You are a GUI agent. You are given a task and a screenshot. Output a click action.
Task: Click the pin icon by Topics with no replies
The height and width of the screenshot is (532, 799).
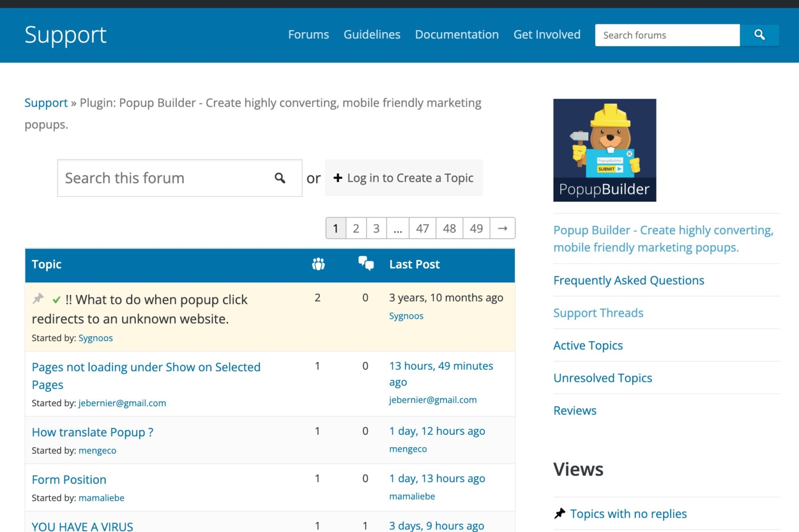click(x=560, y=513)
